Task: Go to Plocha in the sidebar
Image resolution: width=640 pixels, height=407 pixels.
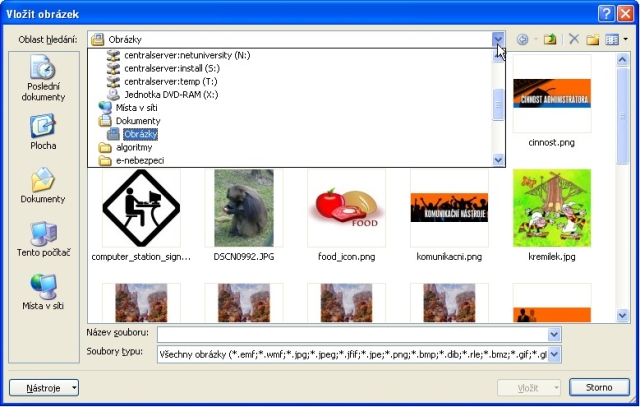Action: [43, 132]
